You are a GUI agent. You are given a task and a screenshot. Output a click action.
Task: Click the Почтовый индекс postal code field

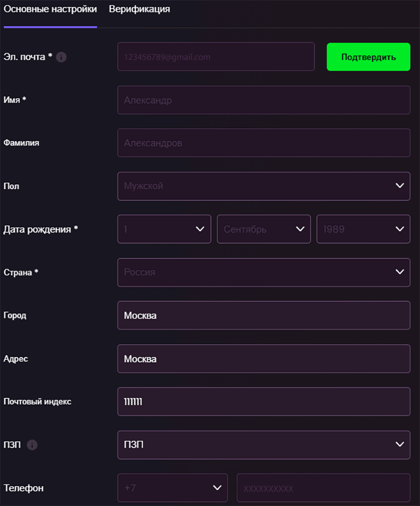coord(264,402)
